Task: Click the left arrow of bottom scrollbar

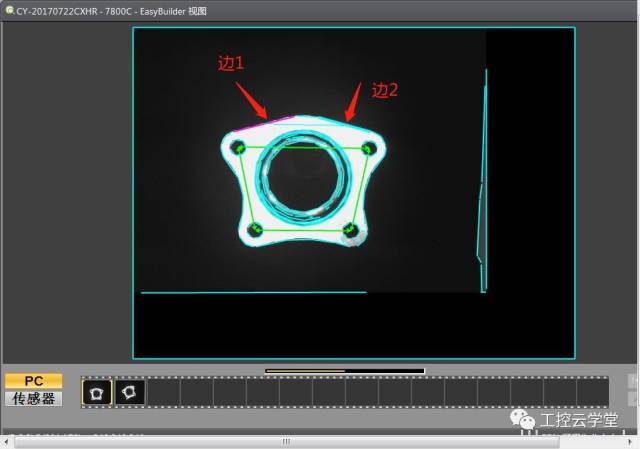Action: pos(6,442)
